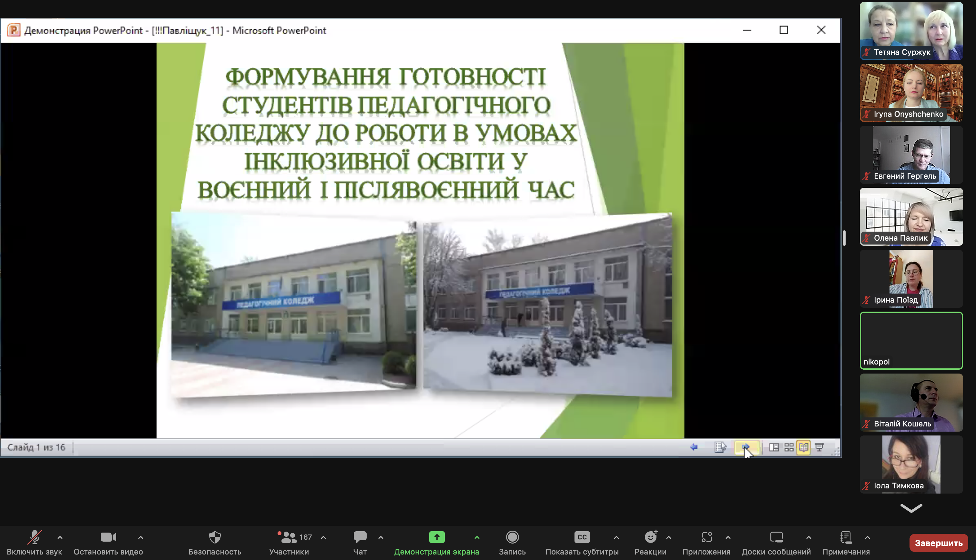Open the Чат panel
Viewport: 976px width, 560px height.
pyautogui.click(x=360, y=543)
